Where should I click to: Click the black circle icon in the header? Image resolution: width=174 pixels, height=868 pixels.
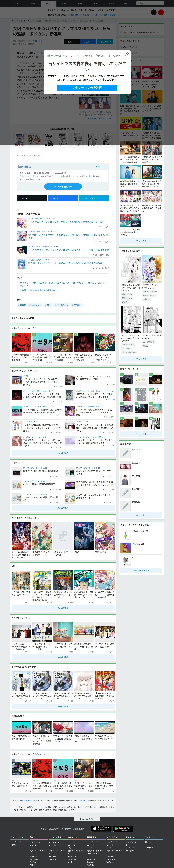pyautogui.click(x=153, y=12)
